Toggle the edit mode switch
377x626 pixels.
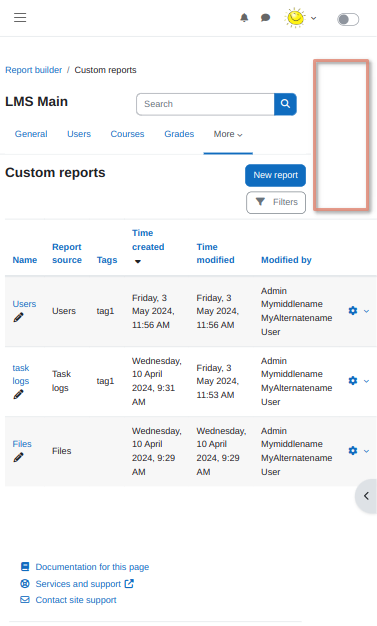point(348,19)
